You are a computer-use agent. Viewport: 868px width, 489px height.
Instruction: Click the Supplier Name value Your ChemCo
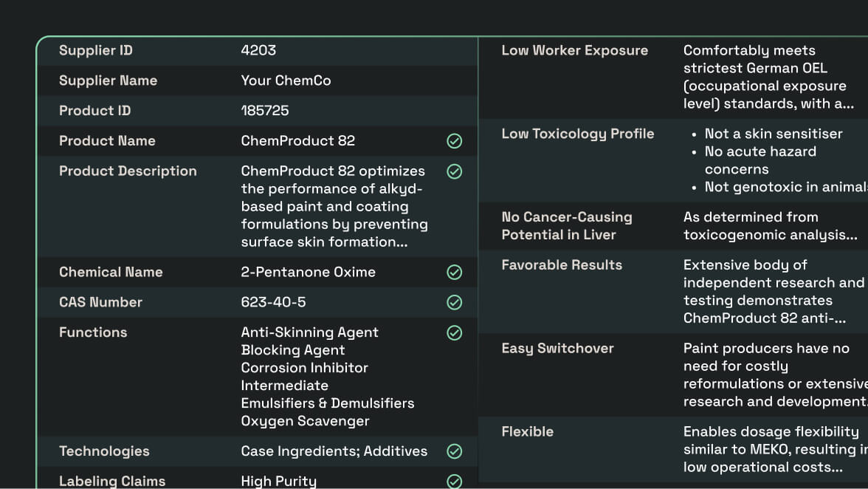(x=286, y=81)
